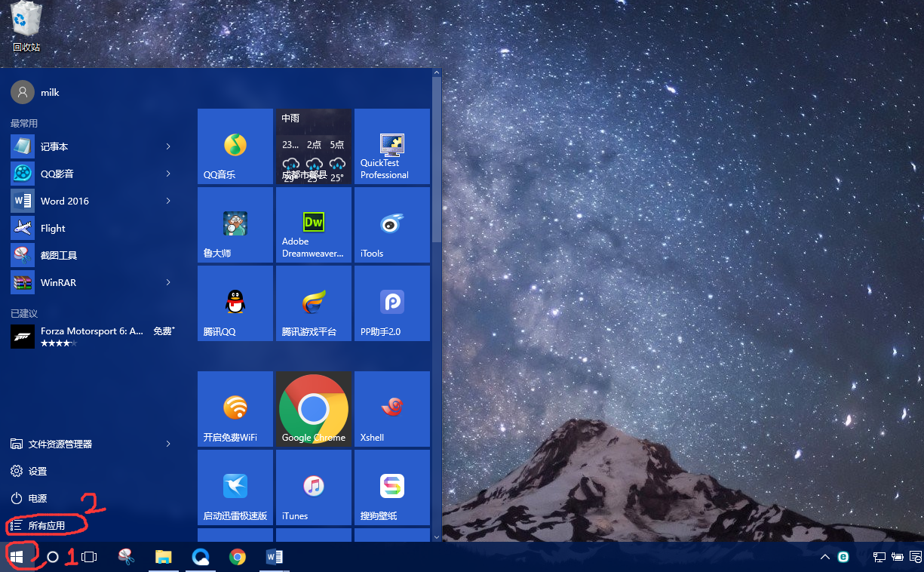
Task: Expand Word 2016 recent files arrow
Action: click(x=168, y=201)
